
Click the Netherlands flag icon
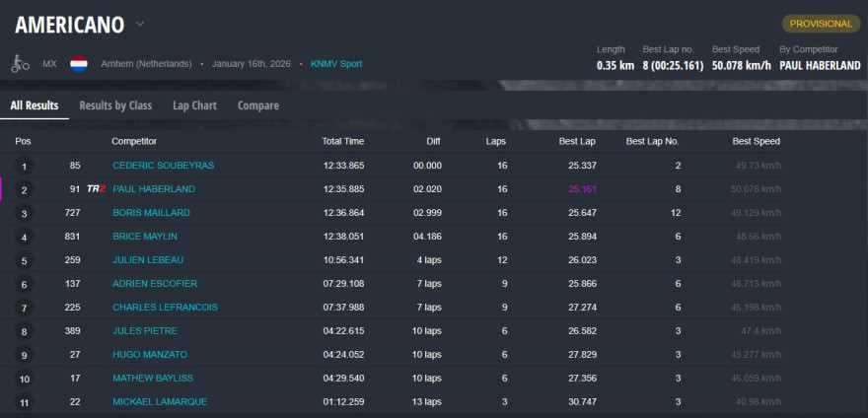tap(79, 64)
